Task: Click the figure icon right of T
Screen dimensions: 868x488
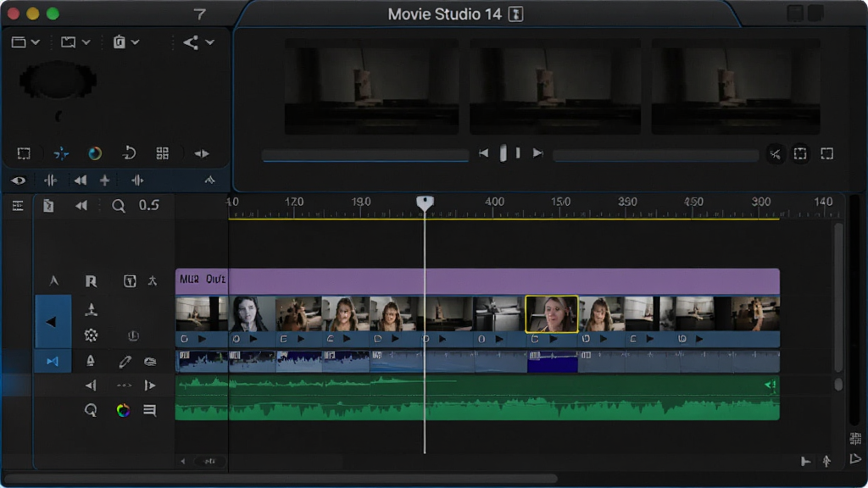Action: pyautogui.click(x=153, y=281)
